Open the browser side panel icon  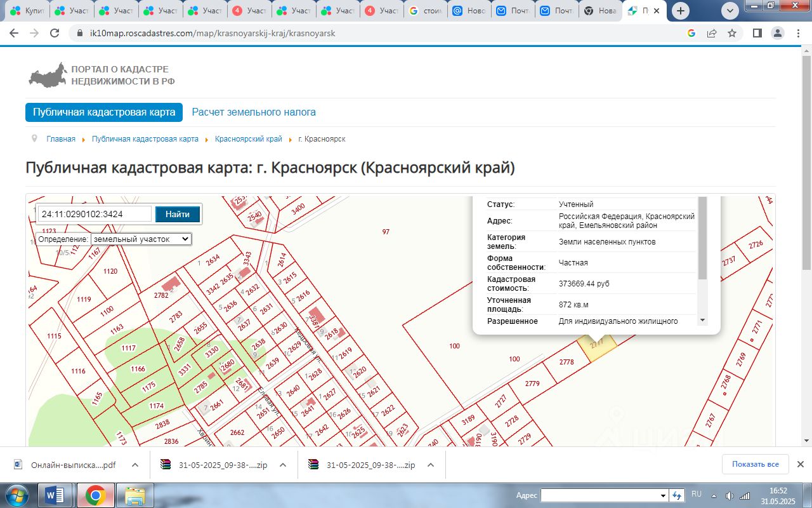(x=757, y=33)
